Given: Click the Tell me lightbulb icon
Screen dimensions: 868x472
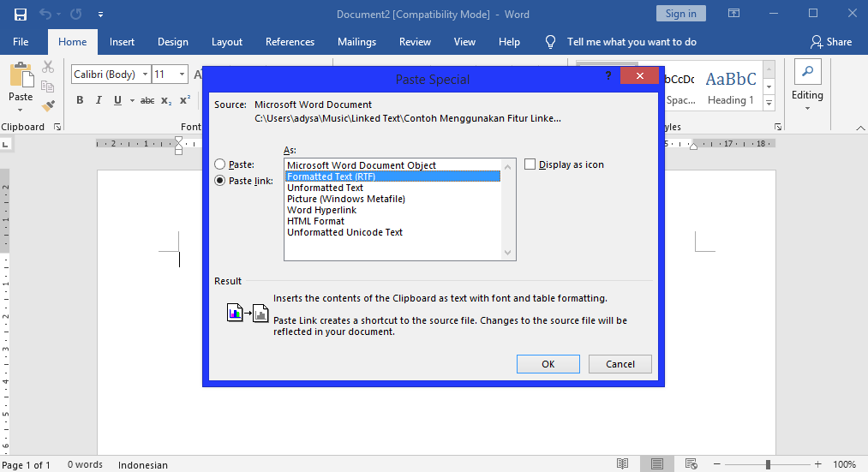Looking at the screenshot, I should point(550,42).
